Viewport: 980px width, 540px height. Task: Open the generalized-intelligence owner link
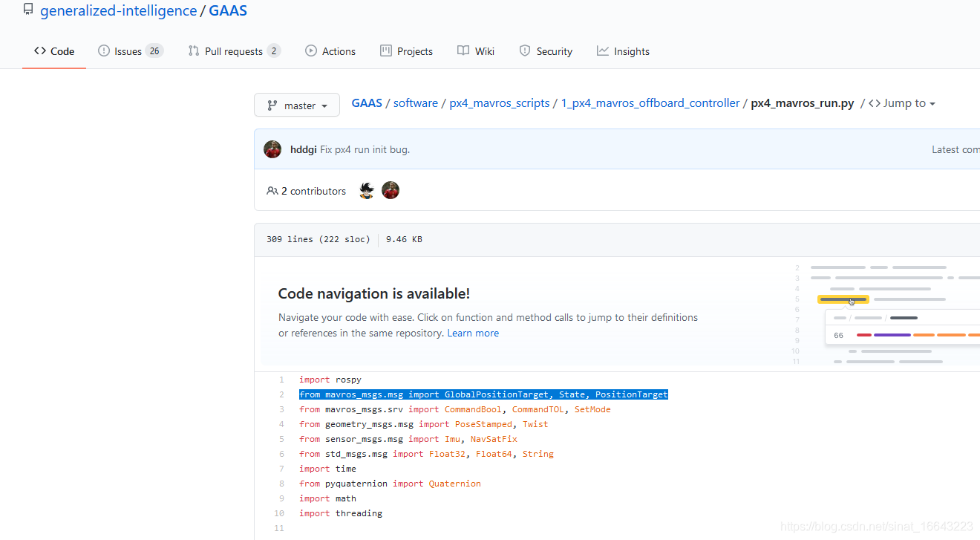point(118,11)
